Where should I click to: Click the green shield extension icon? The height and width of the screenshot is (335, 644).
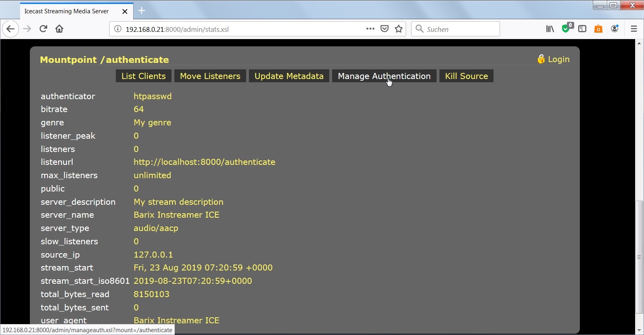point(567,29)
